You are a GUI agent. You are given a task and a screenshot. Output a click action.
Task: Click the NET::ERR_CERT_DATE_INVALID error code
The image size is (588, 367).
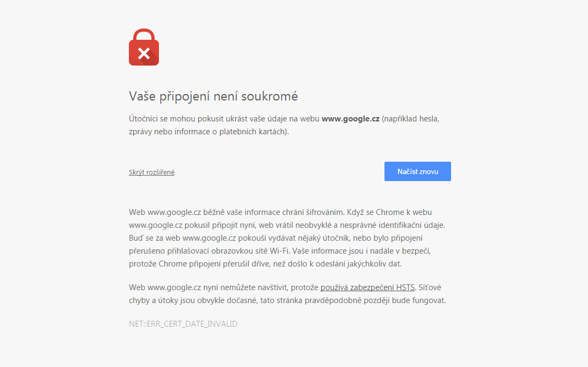183,324
